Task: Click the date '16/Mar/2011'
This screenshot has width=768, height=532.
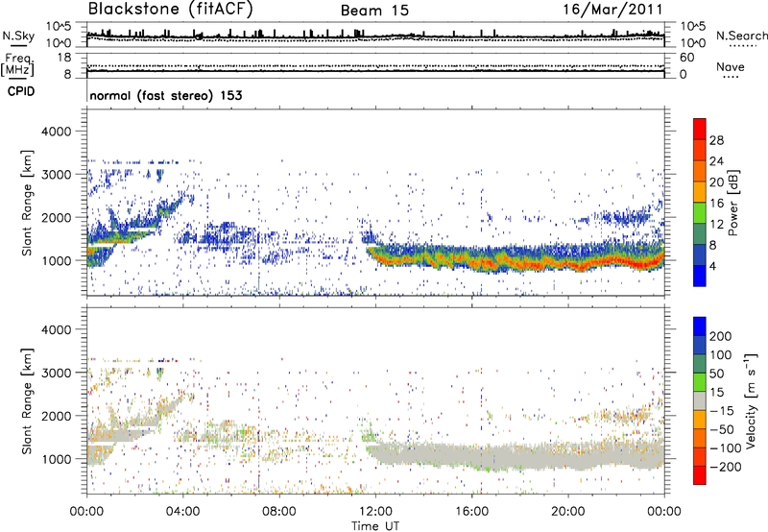Action: [x=612, y=9]
